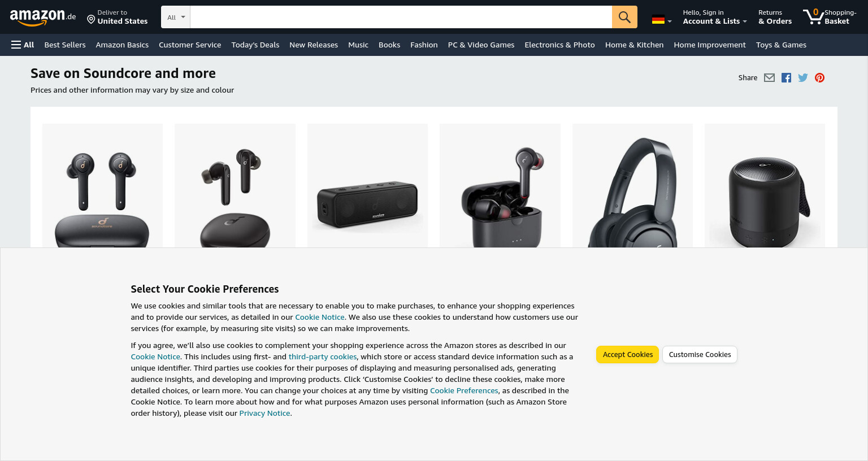Expand the Account & Lists dropdown

[x=715, y=17]
